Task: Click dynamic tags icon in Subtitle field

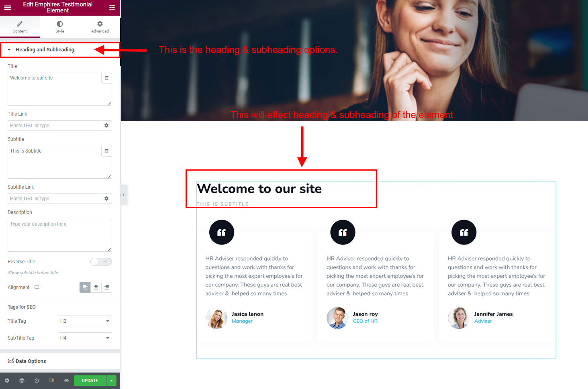Action: click(106, 151)
